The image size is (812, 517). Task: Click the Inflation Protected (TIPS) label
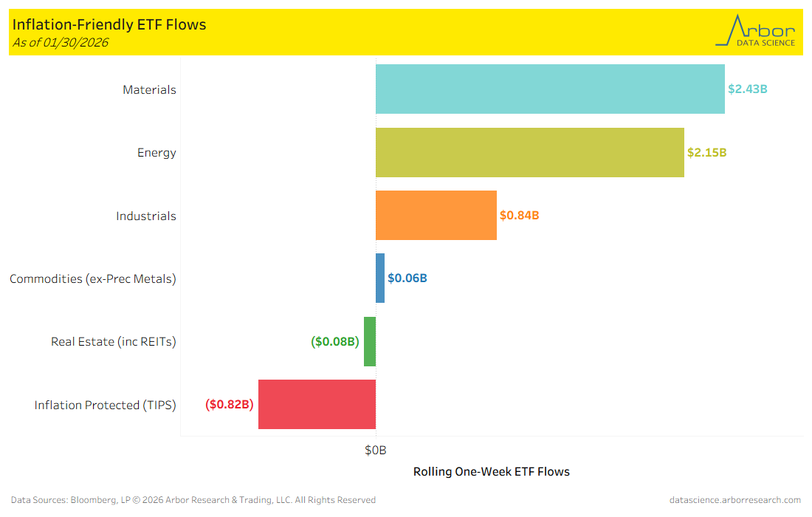coord(105,405)
